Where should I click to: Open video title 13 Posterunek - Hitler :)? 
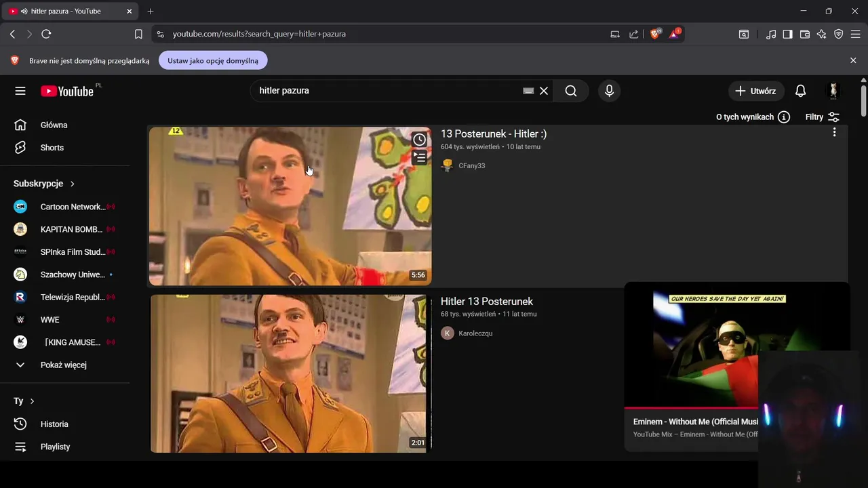click(x=494, y=134)
